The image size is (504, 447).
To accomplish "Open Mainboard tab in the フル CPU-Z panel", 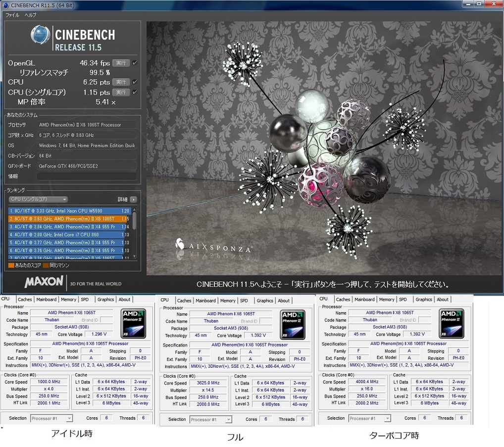I will point(206,301).
